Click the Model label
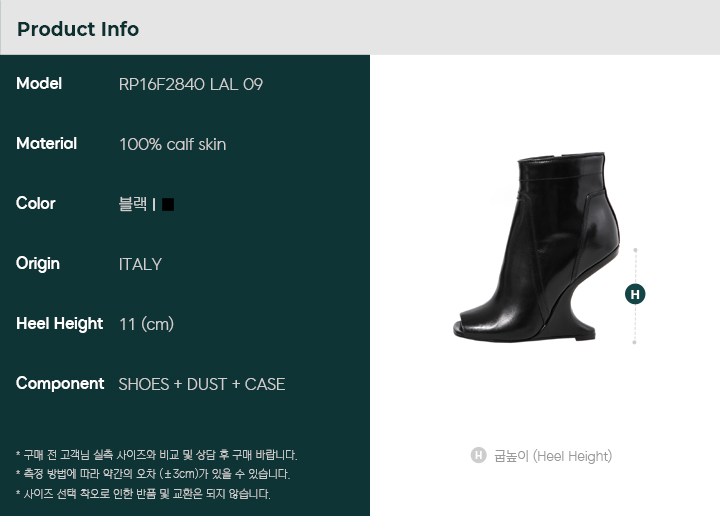Viewport: 720px width, 516px height. pyautogui.click(x=39, y=84)
